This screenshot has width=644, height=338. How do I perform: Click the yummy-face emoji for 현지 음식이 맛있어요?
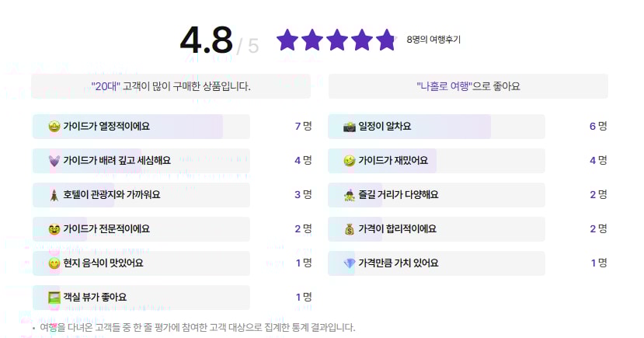54,263
